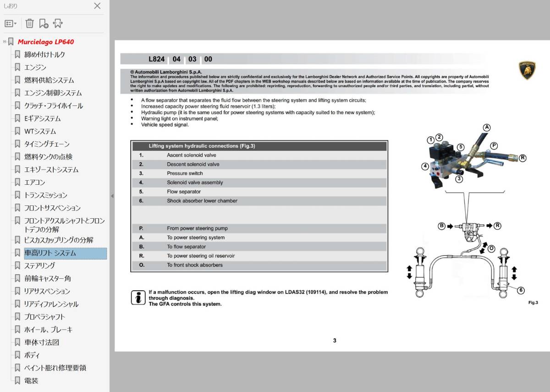Go to the ボディ bookmark

coord(32,355)
